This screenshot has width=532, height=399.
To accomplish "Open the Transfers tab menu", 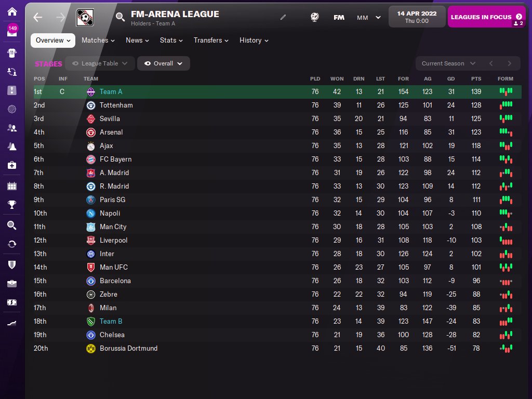I will [211, 41].
